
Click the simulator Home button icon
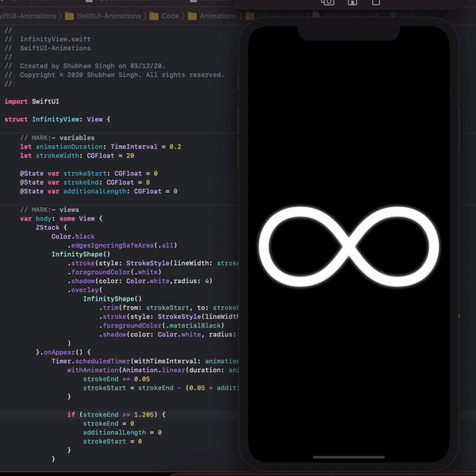click(x=352, y=2)
